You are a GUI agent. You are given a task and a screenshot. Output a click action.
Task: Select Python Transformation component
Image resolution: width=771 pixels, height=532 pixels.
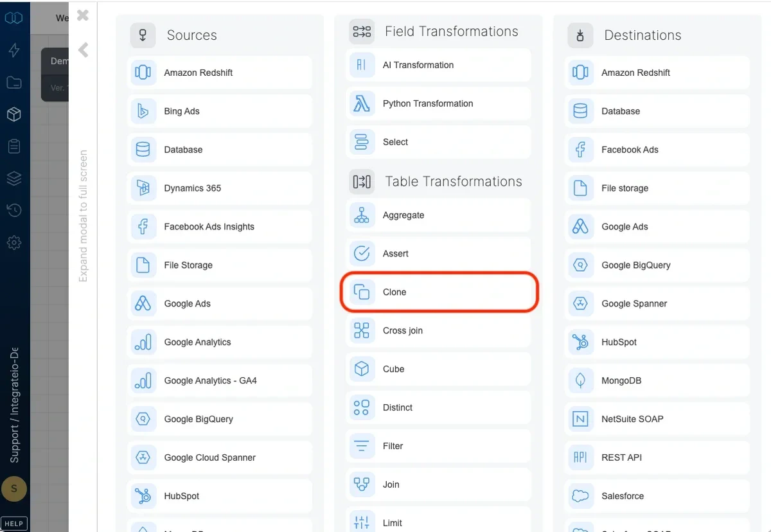pos(439,103)
